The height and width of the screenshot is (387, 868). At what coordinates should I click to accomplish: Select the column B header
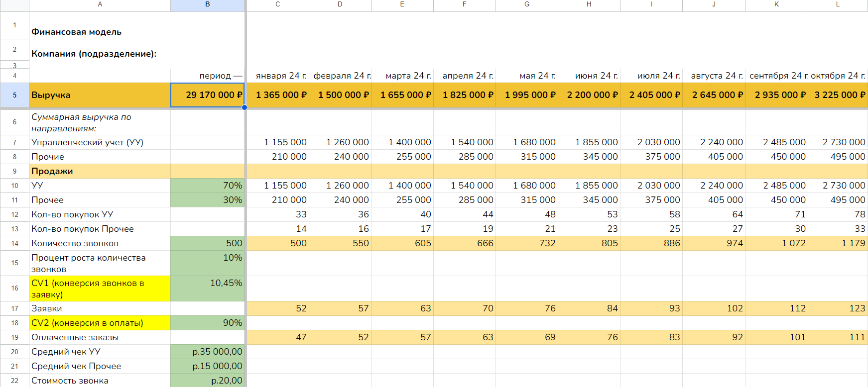pyautogui.click(x=207, y=4)
